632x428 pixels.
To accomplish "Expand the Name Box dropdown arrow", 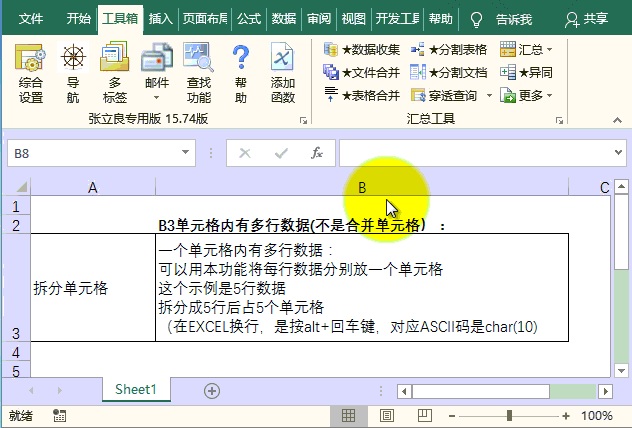I will point(185,153).
